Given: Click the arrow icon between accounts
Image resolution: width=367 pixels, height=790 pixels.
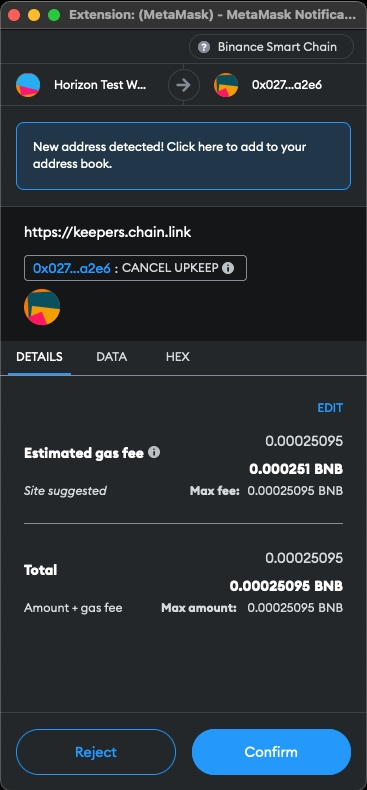Looking at the screenshot, I should (184, 85).
